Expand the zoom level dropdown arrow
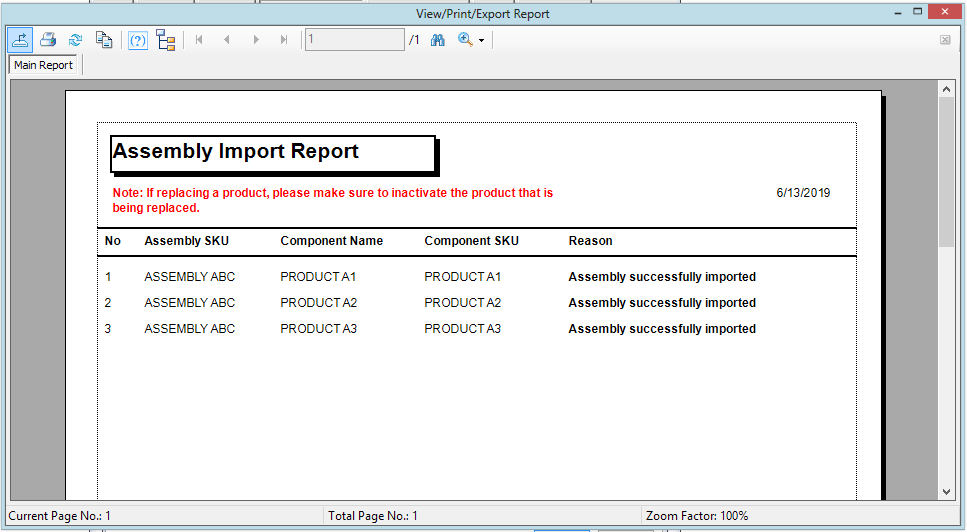967x532 pixels. 481,41
